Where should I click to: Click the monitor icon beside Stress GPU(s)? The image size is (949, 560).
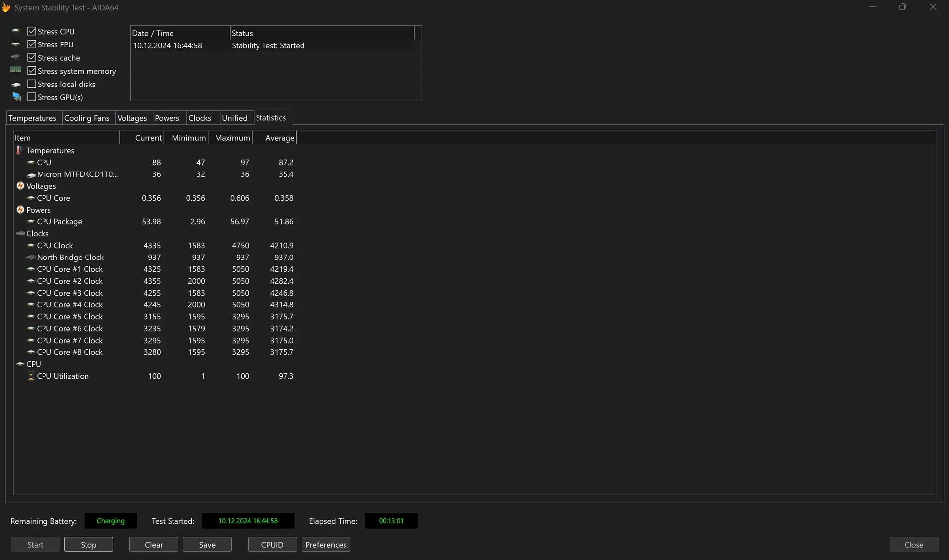(x=17, y=96)
